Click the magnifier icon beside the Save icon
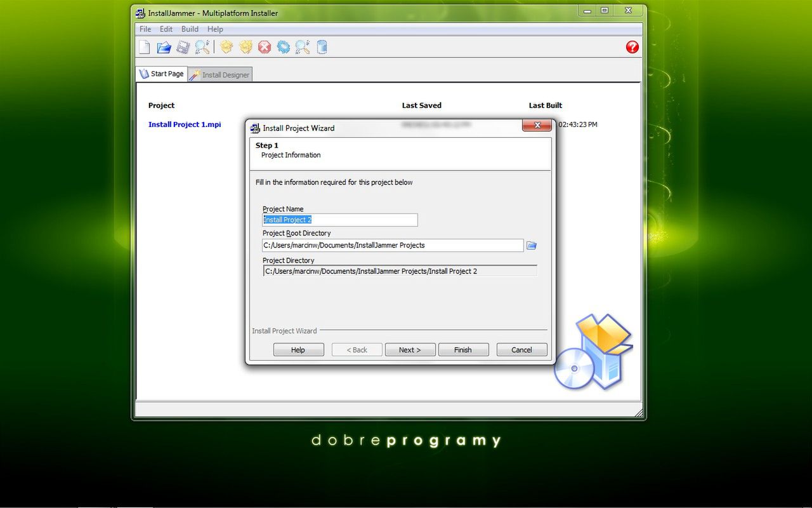 (x=202, y=47)
